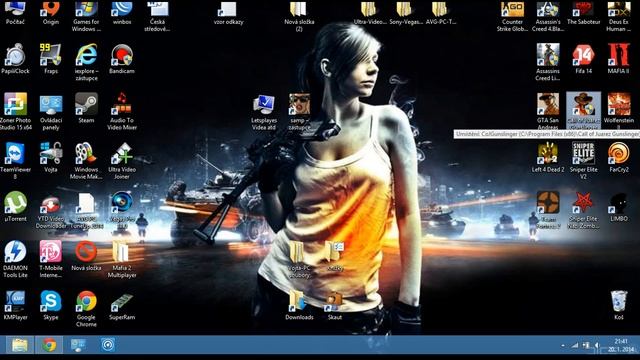Open Letsplayes Videa atd shortcut
The image size is (640, 360).
[x=264, y=112]
